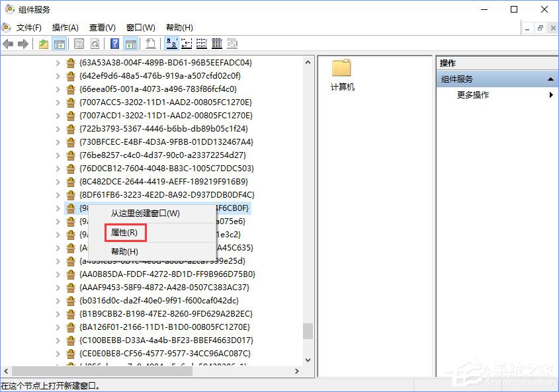Screen dimensions: 559x392
Task: Click the Refresh toolbar icon
Action: (x=94, y=43)
